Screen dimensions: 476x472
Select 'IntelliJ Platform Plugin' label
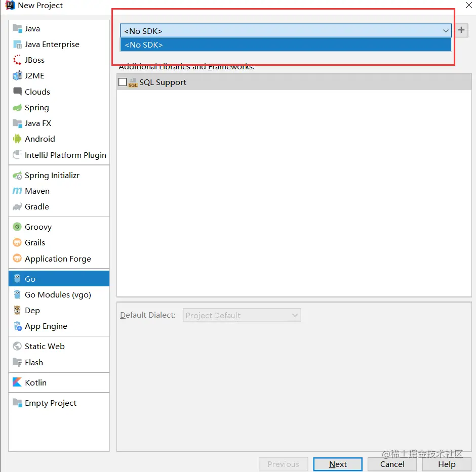65,155
